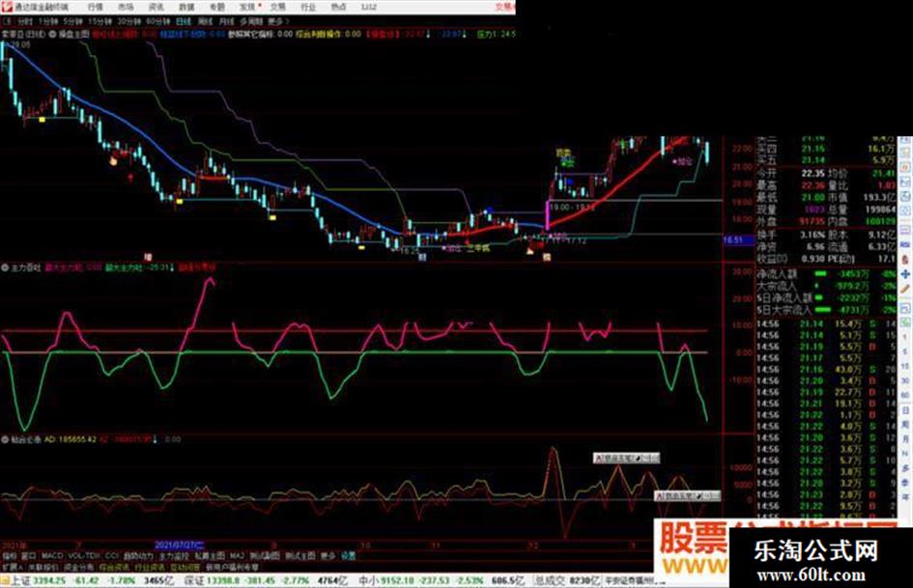Click the 今开 22.35 quote value
913x588 pixels.
pyautogui.click(x=813, y=174)
